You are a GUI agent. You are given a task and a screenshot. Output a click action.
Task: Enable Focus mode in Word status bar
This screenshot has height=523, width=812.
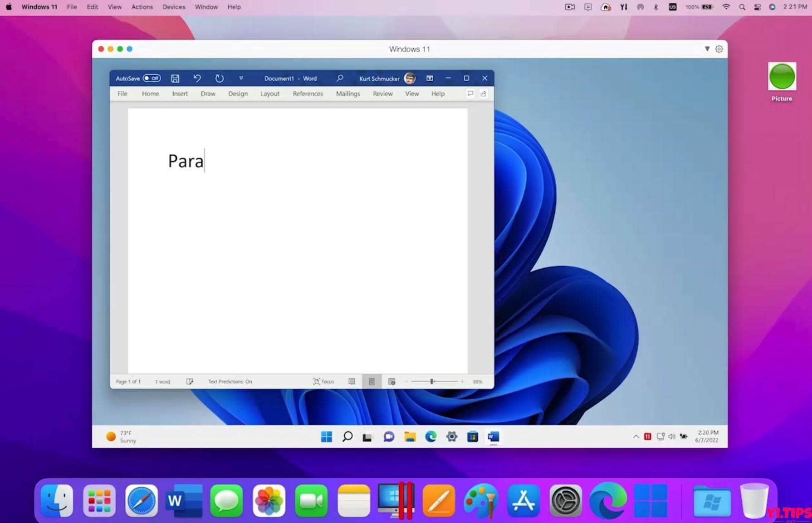coord(323,381)
